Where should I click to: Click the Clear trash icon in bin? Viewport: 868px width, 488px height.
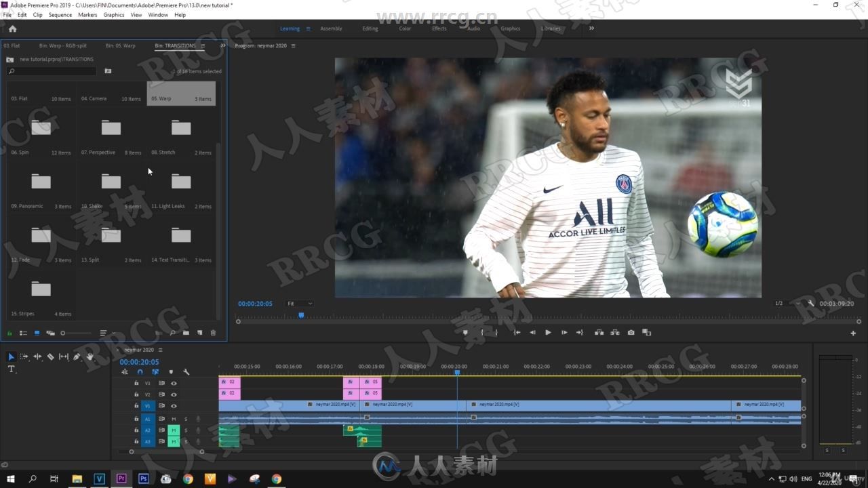(x=213, y=333)
